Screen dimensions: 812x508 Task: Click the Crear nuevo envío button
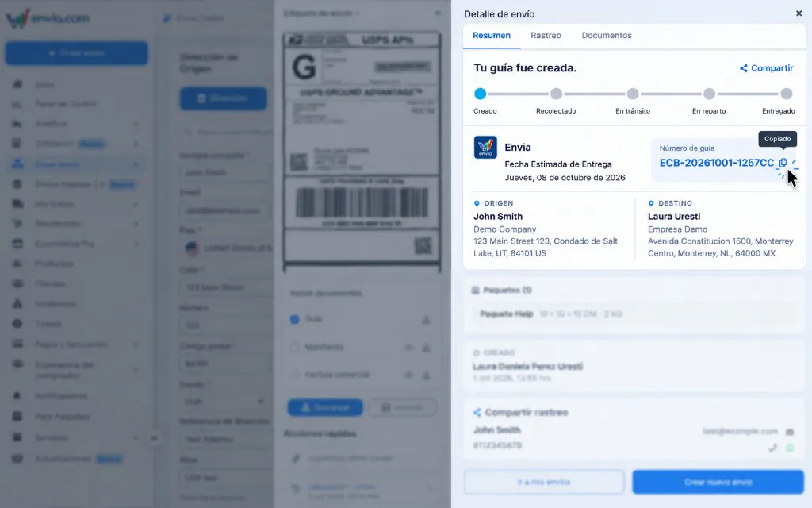(x=718, y=482)
